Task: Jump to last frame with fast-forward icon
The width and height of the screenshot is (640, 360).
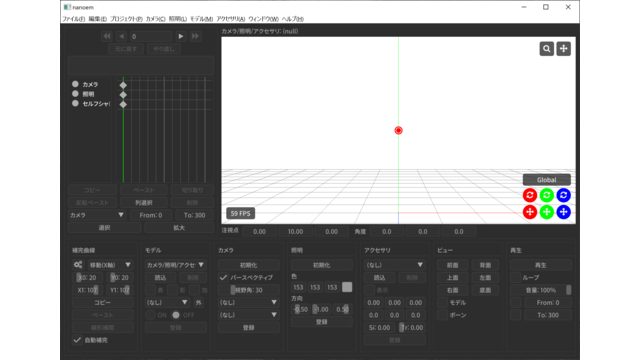Action: click(x=196, y=36)
